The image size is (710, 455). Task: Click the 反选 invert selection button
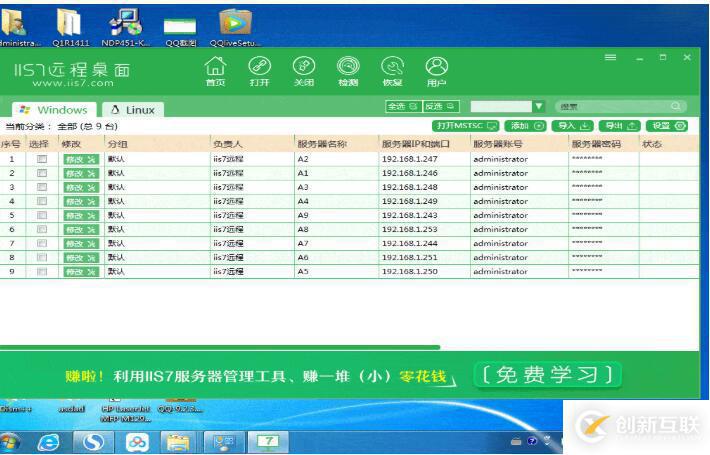(441, 106)
